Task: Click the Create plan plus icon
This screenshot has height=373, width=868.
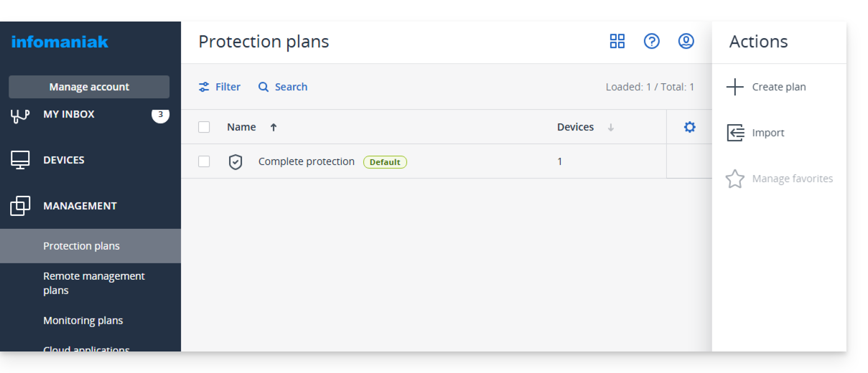Action: click(x=735, y=87)
